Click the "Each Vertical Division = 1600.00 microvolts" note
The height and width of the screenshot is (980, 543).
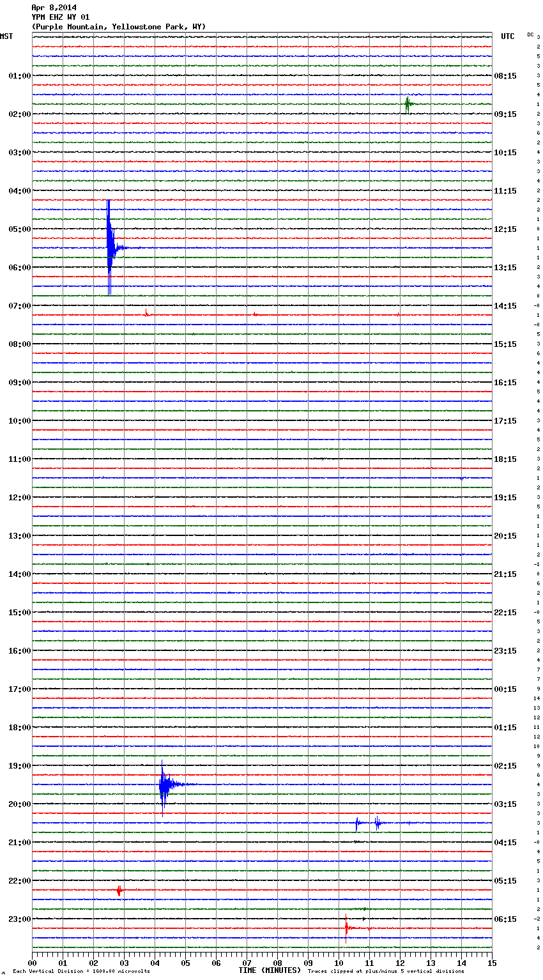81,972
